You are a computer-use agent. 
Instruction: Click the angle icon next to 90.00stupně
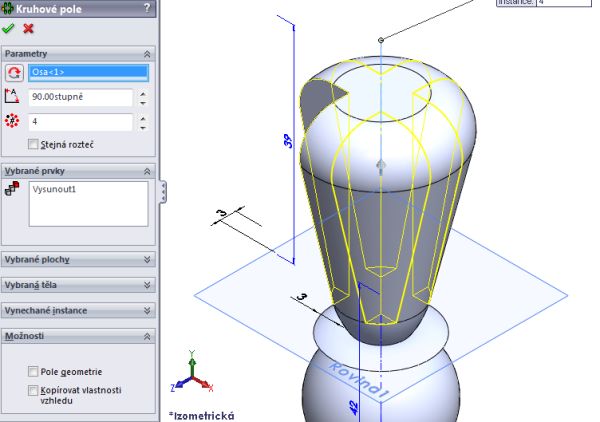click(x=13, y=98)
